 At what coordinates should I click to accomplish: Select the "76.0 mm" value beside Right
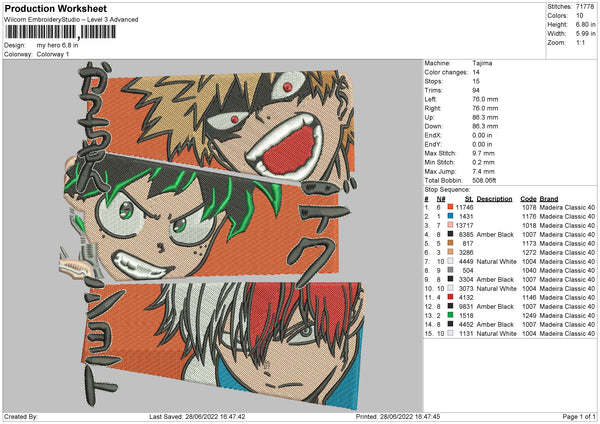tap(485, 108)
